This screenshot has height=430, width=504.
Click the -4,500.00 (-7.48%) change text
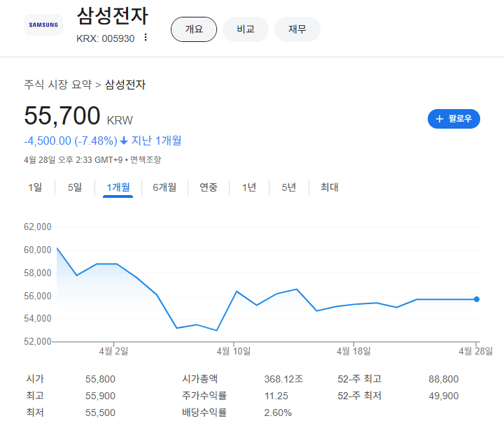71,141
